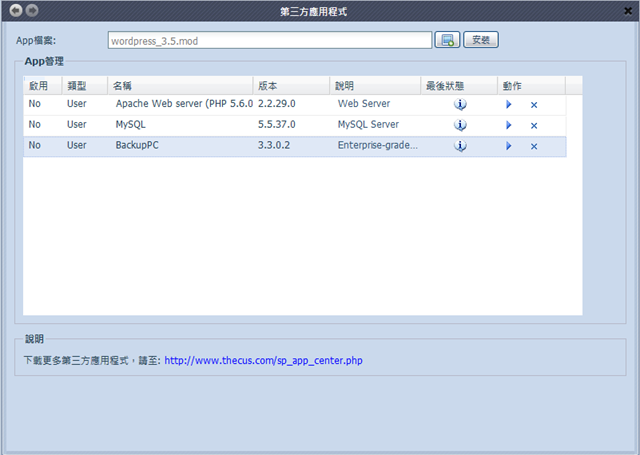Sort by 類型 column header

85,86
